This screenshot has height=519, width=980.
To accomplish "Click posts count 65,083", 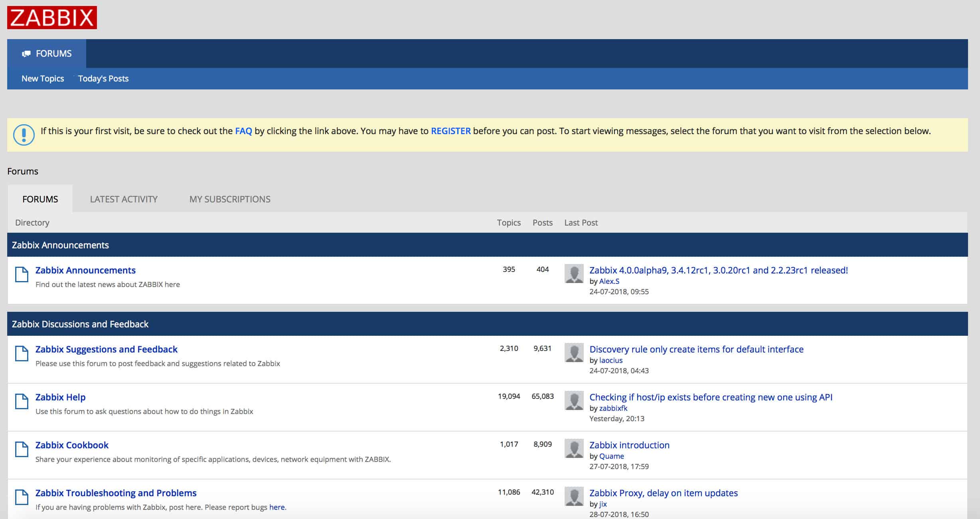I will click(x=543, y=396).
